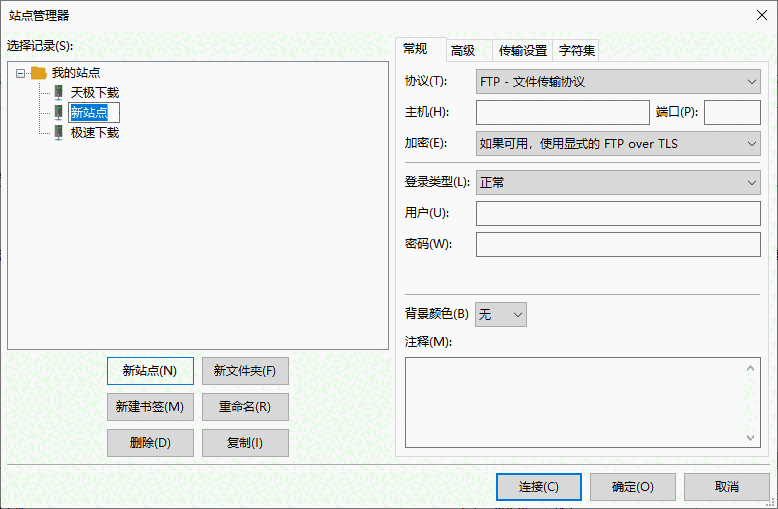Click the 新文件夹(F) button

coord(245,371)
